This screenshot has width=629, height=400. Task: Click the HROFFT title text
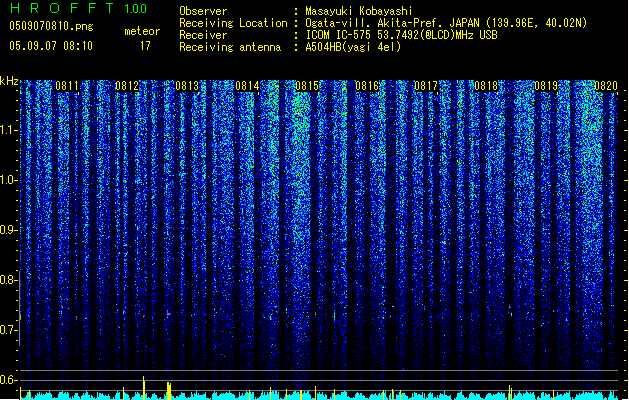click(62, 8)
